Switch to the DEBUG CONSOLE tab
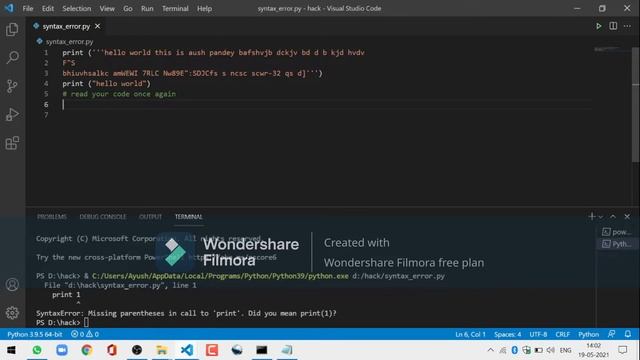 click(103, 217)
